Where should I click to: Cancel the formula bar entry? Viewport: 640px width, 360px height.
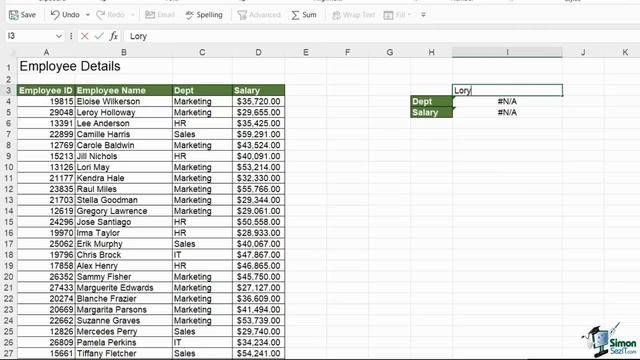tap(84, 36)
